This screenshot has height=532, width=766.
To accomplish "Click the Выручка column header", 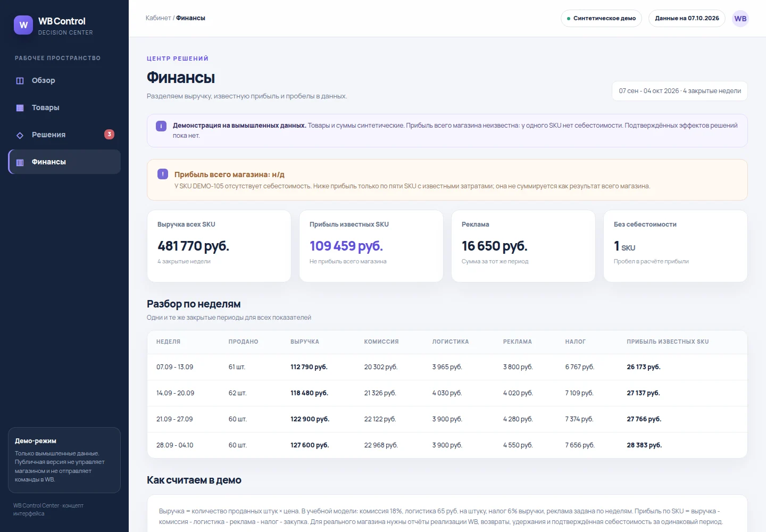I will (305, 342).
